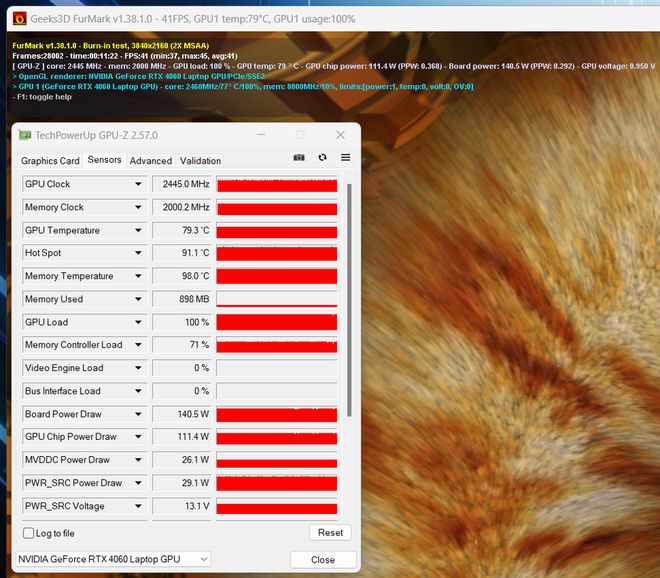Open the Memory Temperature sensor dropdown

click(x=138, y=276)
